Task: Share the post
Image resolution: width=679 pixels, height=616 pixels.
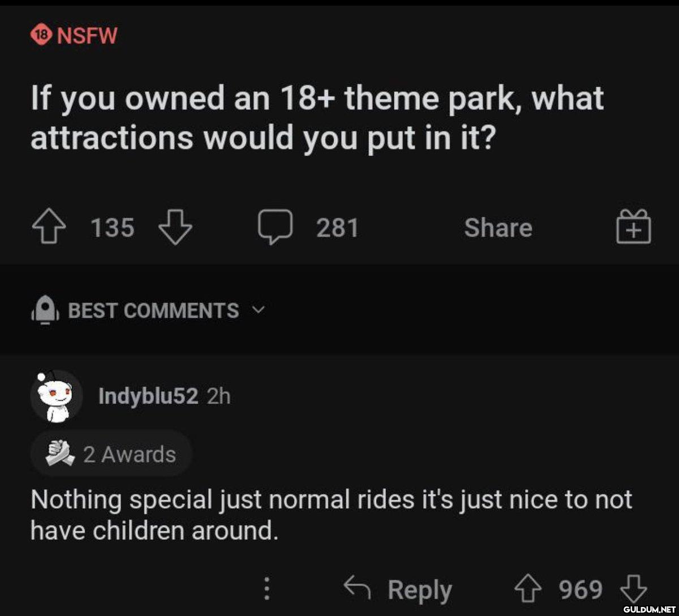Action: coord(498,228)
